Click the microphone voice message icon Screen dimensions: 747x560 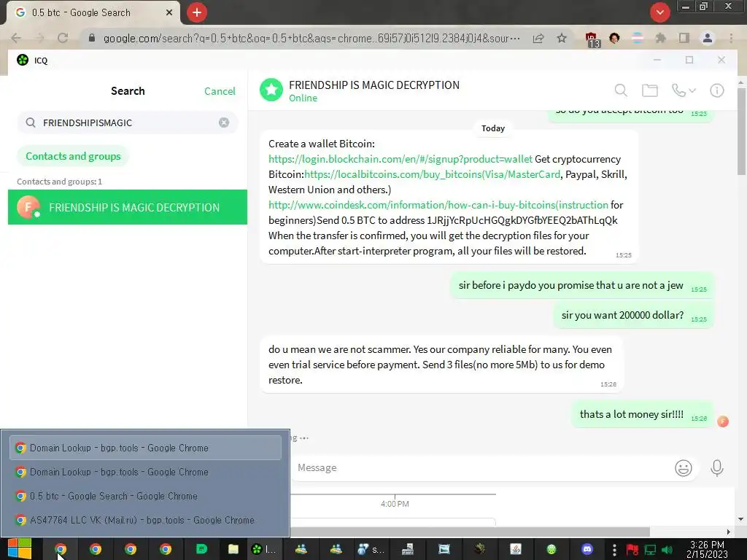[716, 468]
